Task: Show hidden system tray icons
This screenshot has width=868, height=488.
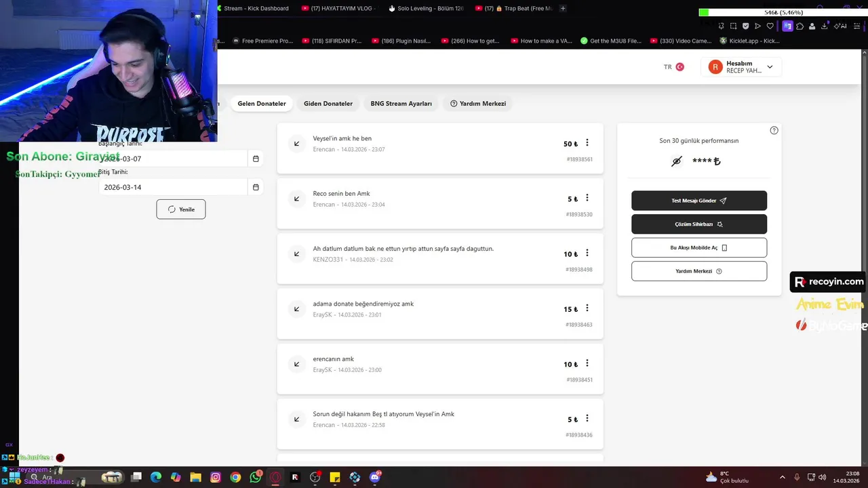Action: (x=782, y=477)
